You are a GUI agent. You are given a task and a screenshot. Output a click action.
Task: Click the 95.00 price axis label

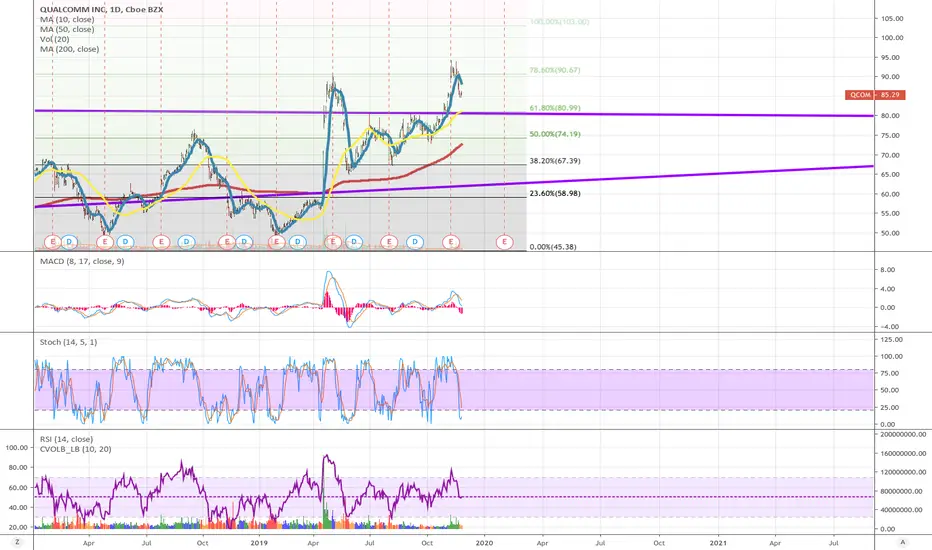(890, 58)
